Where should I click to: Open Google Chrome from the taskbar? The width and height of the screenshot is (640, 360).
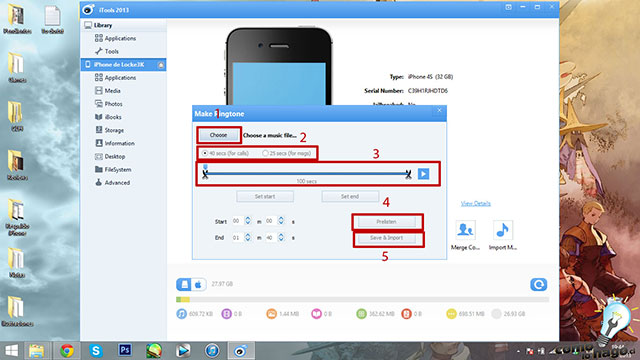pos(67,351)
